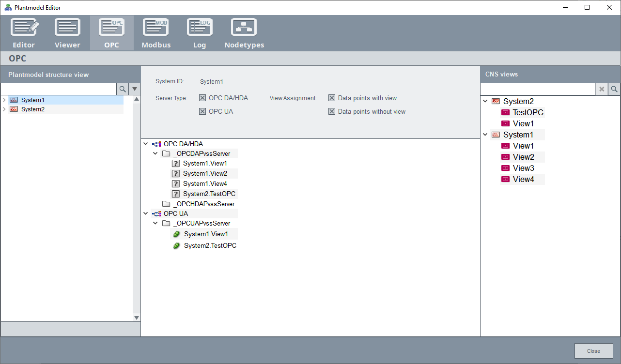The height and width of the screenshot is (364, 621).
Task: Click the Close button
Action: point(593,351)
